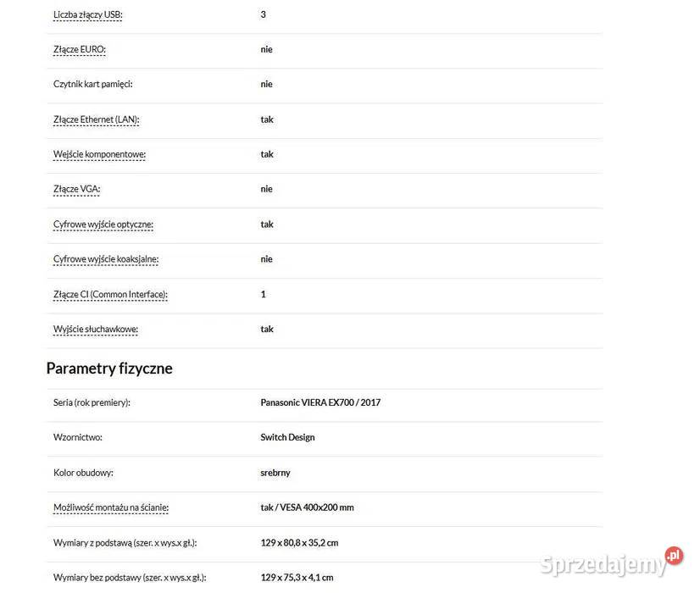Click the 'Złącze EURO' dotted label
The width and height of the screenshot is (700, 593).
80,49
